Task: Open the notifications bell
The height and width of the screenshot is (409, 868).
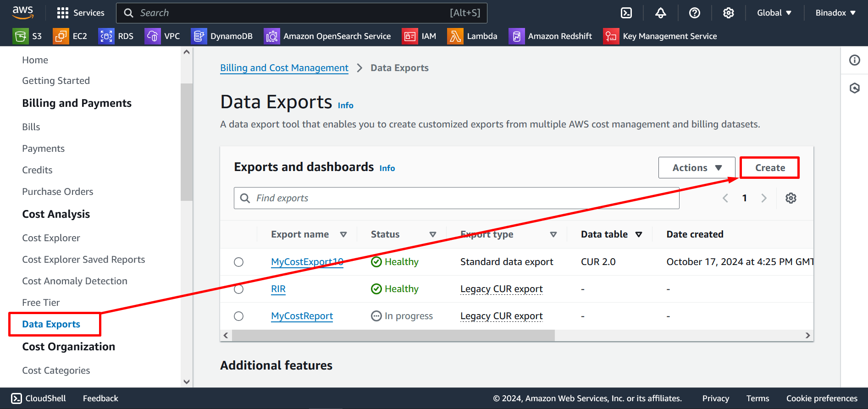Action: pyautogui.click(x=660, y=13)
